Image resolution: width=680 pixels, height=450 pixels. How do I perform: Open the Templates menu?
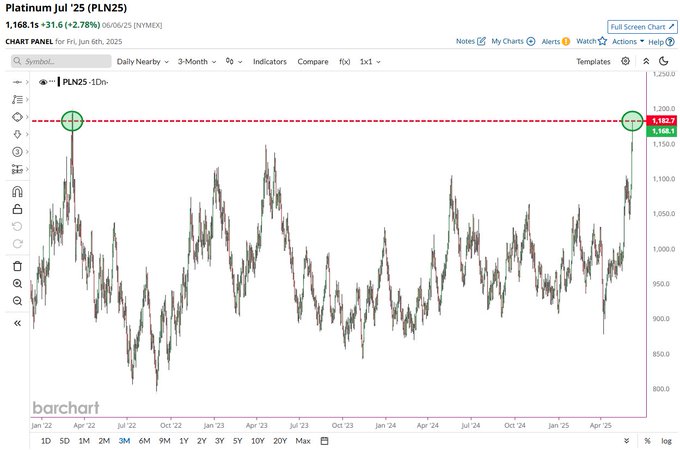pyautogui.click(x=593, y=62)
